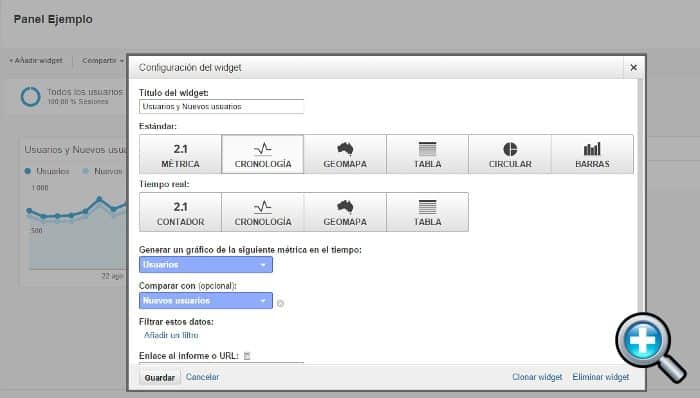Click the Panel Ejemplo title
The image size is (700, 398).
point(53,19)
